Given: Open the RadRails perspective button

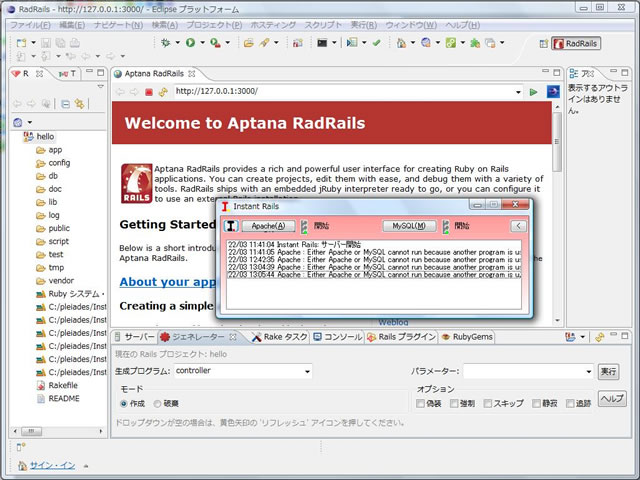Looking at the screenshot, I should [576, 44].
